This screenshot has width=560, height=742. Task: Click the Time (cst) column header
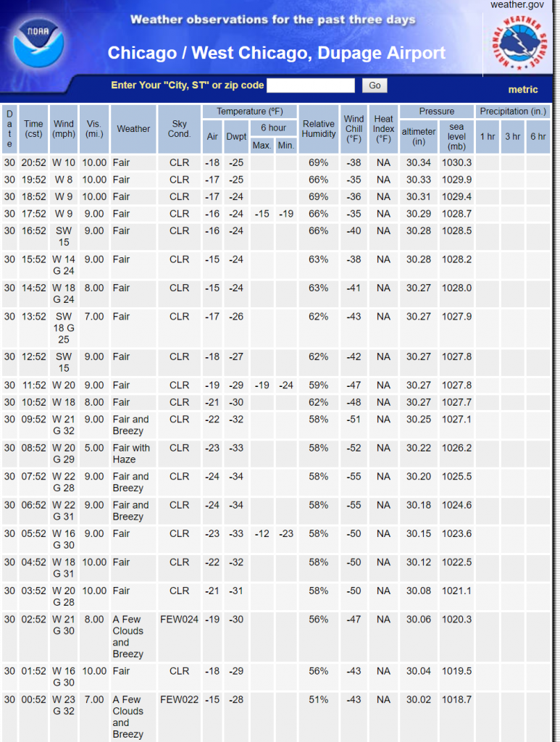point(33,129)
